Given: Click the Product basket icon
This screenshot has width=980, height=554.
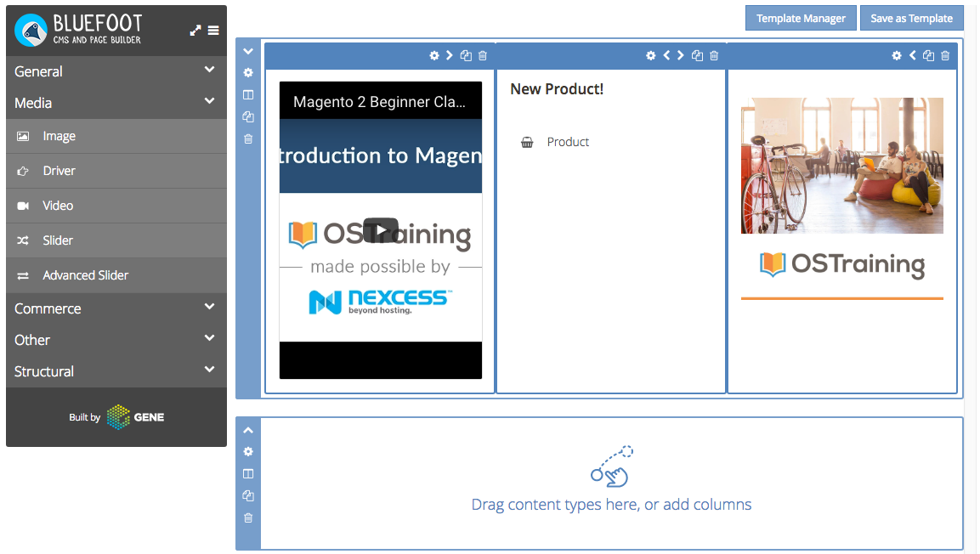Looking at the screenshot, I should (x=528, y=143).
